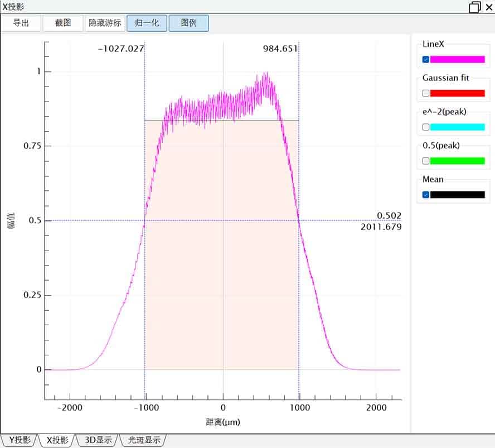This screenshot has height=448, width=495.
Task: Toggle the 图例 legend button
Action: pyautogui.click(x=189, y=23)
